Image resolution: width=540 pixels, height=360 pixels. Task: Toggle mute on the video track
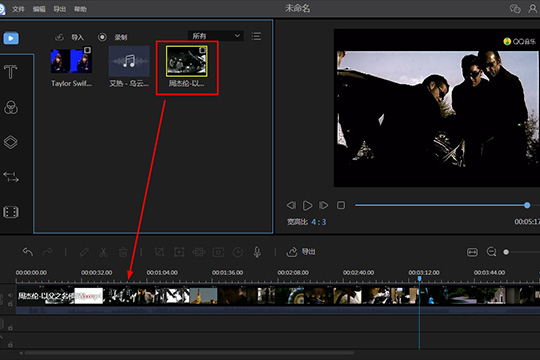10,295
